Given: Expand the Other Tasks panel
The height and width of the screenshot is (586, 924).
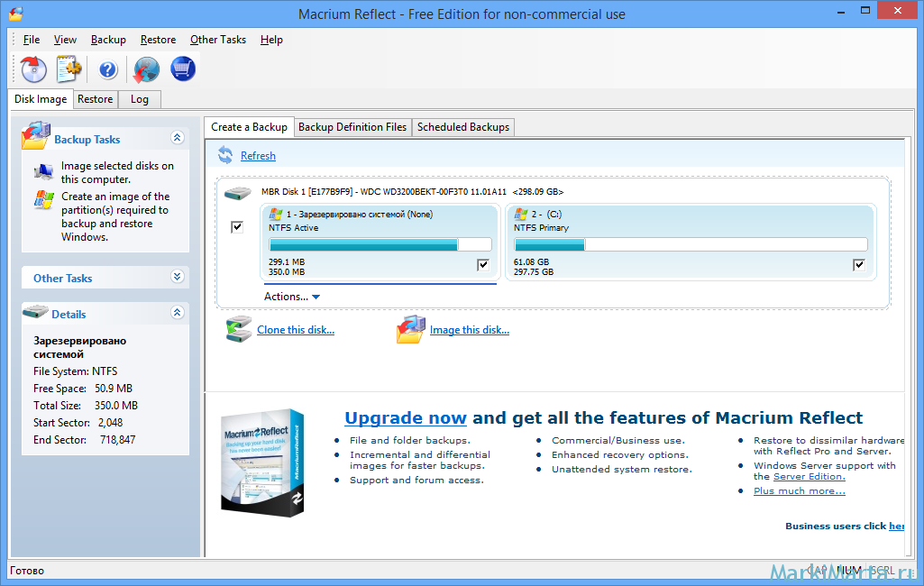Looking at the screenshot, I should click(178, 277).
